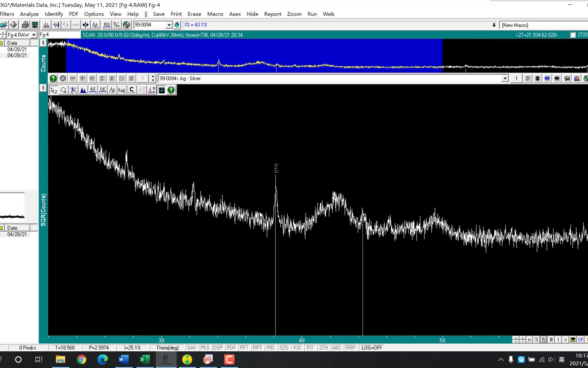This screenshot has width=588, height=368.
Task: Click the Report command
Action: click(273, 14)
